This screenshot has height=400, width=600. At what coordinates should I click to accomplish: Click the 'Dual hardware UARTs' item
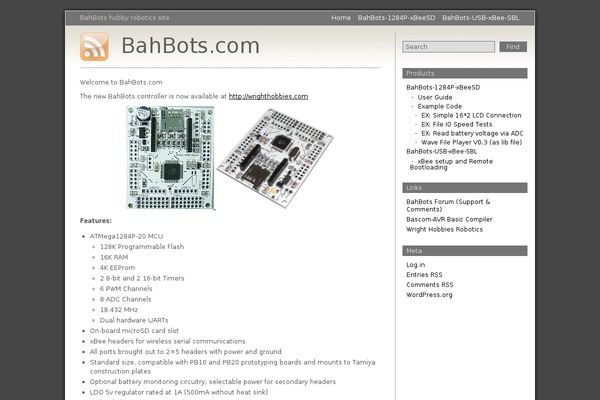click(134, 320)
